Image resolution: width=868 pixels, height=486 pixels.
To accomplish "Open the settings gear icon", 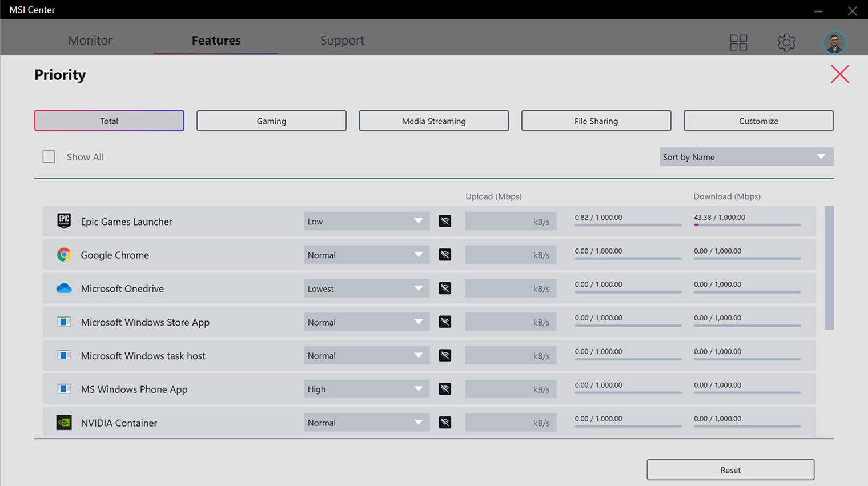I will tap(786, 42).
